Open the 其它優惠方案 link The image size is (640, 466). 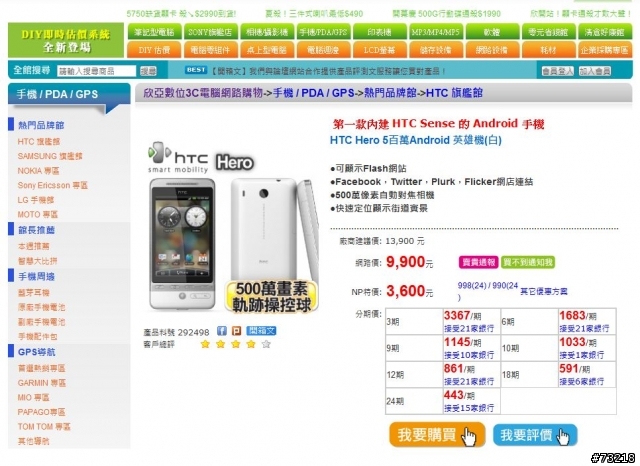click(x=543, y=291)
